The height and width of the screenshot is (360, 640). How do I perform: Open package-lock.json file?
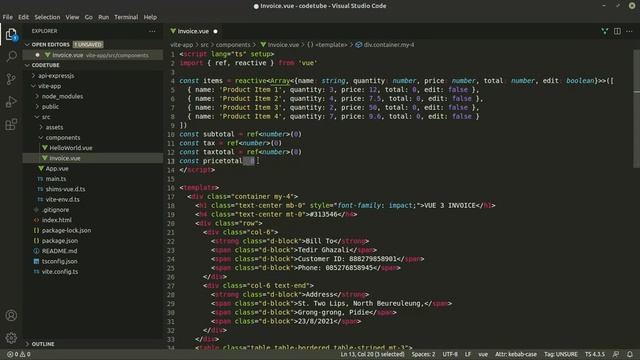tap(66, 230)
